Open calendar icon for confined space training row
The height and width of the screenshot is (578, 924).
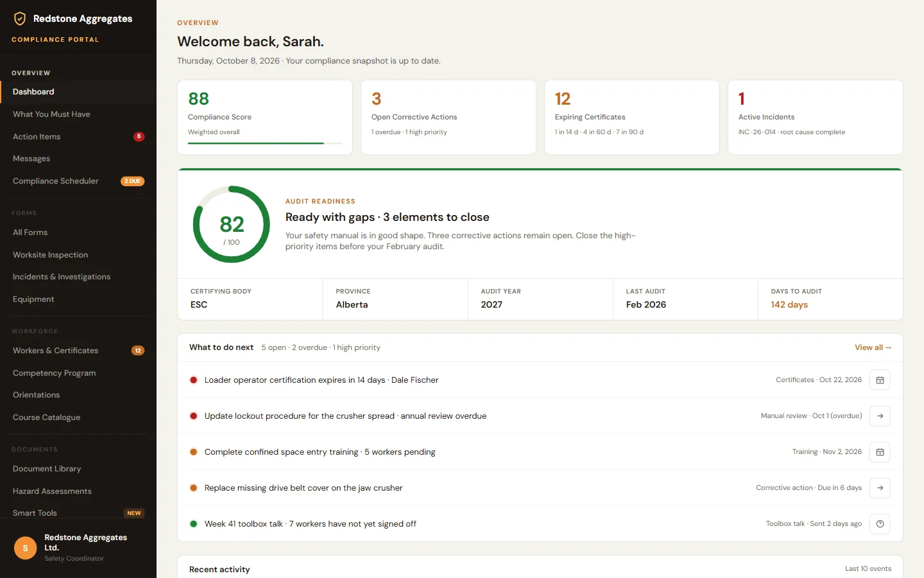(880, 452)
